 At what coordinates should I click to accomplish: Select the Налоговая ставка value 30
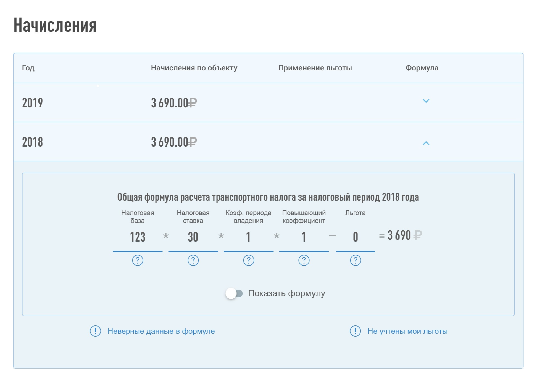193,237
